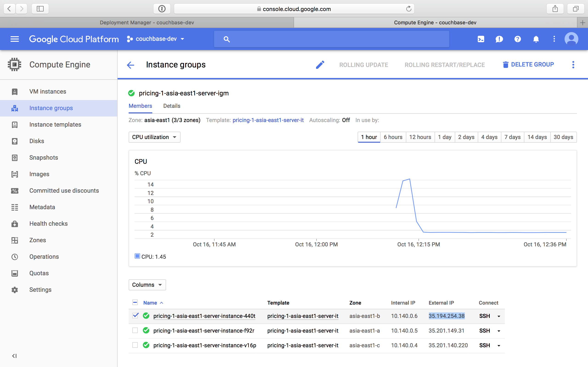Screen dimensions: 588x367
Task: Click the edit pencil icon for instance group
Action: coord(320,65)
